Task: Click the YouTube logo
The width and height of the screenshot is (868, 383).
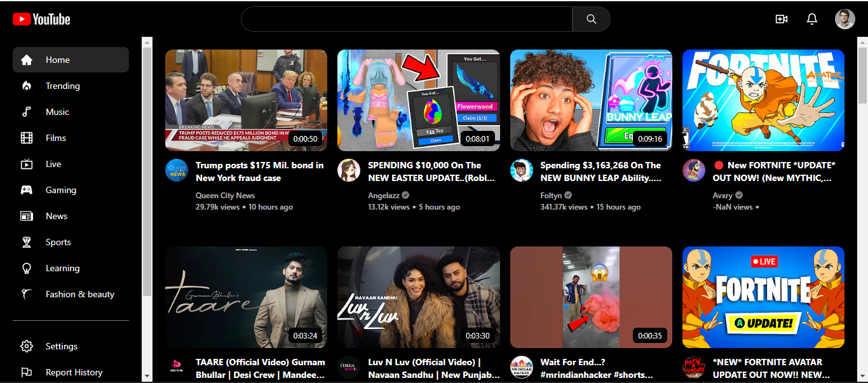Action: coord(41,20)
